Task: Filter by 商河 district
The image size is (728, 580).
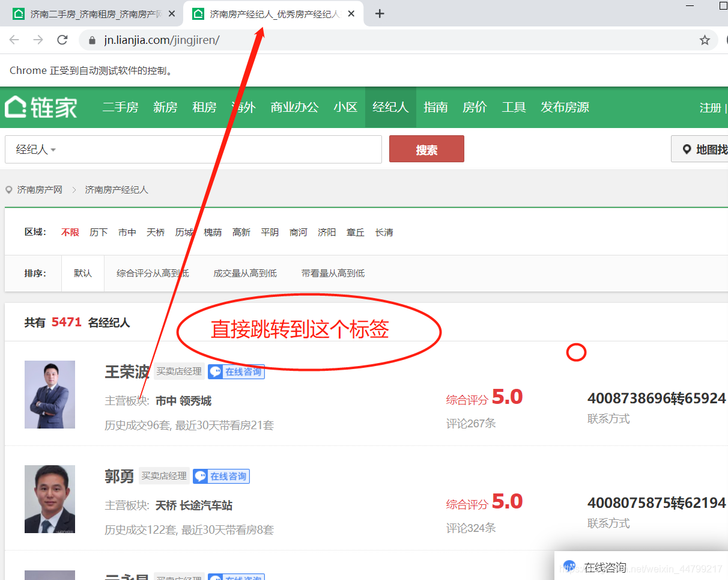Action: point(299,232)
